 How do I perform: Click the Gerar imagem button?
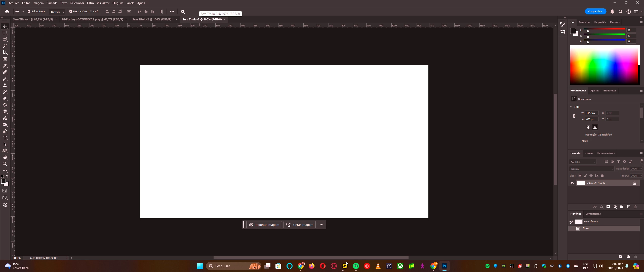click(x=300, y=225)
